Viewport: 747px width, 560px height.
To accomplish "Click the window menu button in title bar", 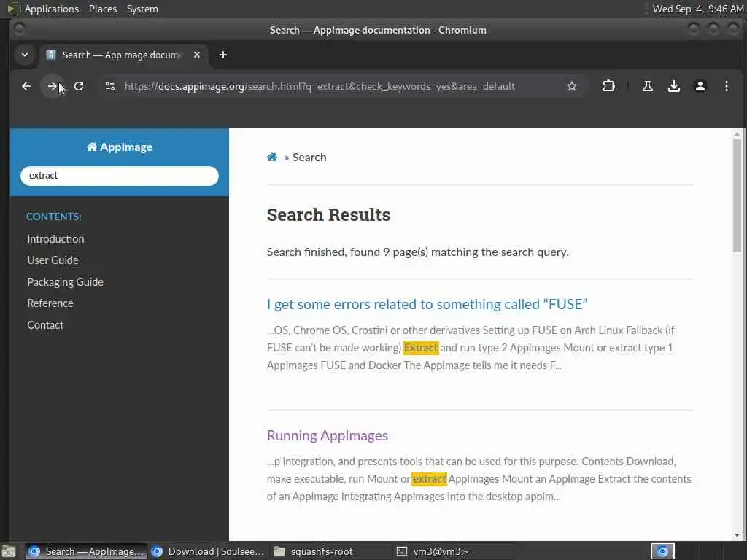I will [19, 29].
